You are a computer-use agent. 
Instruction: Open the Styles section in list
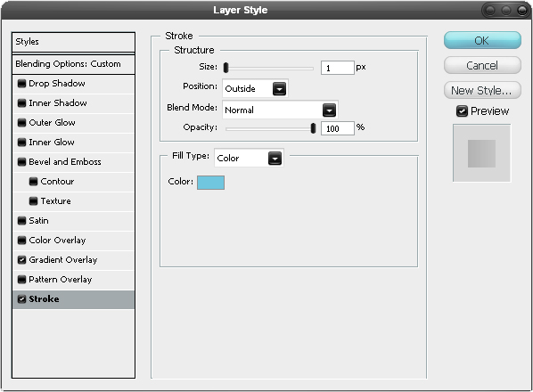pos(73,42)
